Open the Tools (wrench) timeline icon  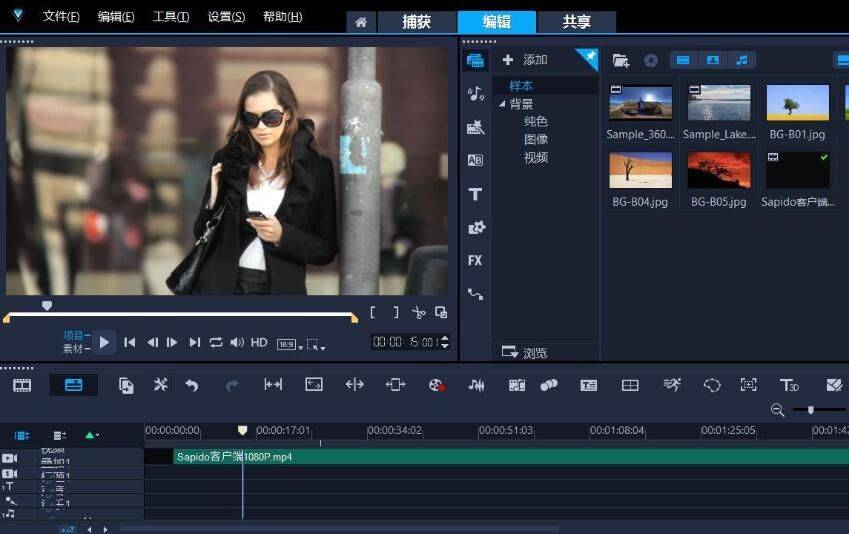pos(160,385)
